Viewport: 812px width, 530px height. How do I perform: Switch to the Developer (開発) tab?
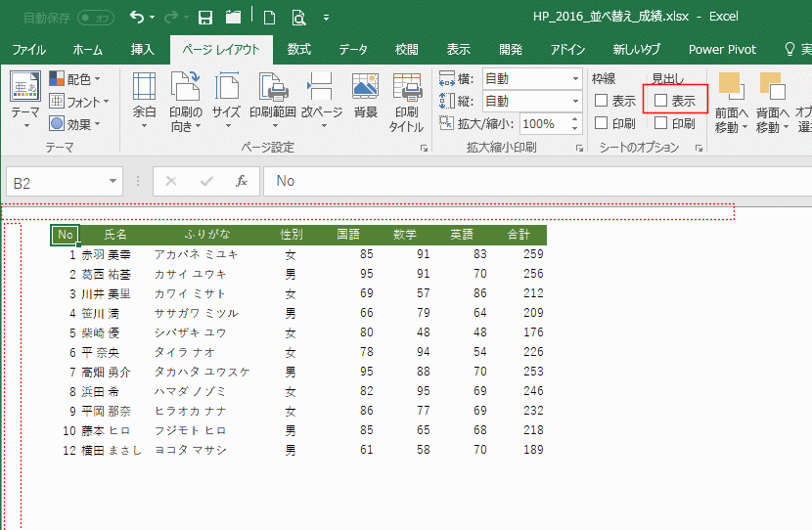[511, 50]
